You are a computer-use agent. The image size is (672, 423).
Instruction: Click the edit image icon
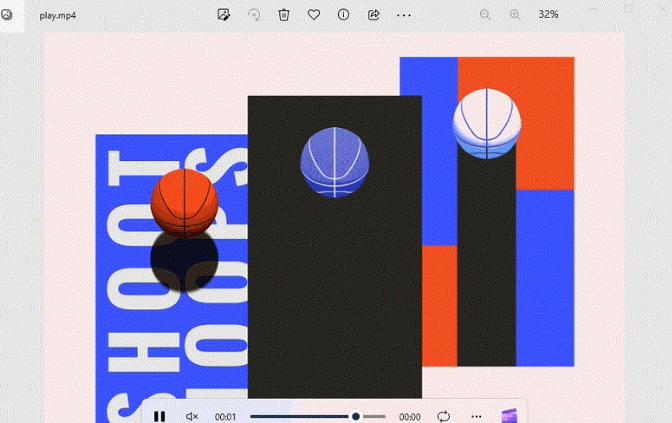click(224, 15)
